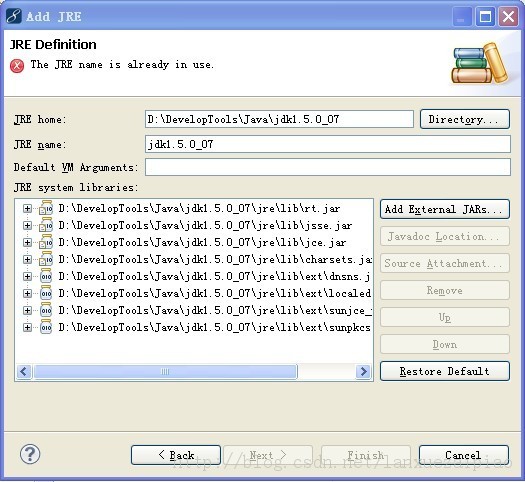Select the ext\dnsns library path text
Image resolution: width=525 pixels, height=482 pixels.
pyautogui.click(x=214, y=276)
